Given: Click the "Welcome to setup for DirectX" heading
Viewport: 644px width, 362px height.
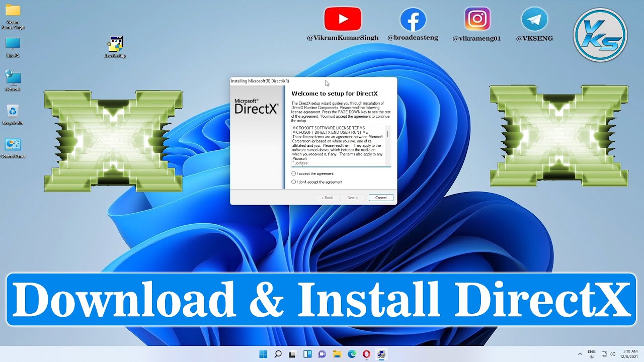Looking at the screenshot, I should click(334, 94).
